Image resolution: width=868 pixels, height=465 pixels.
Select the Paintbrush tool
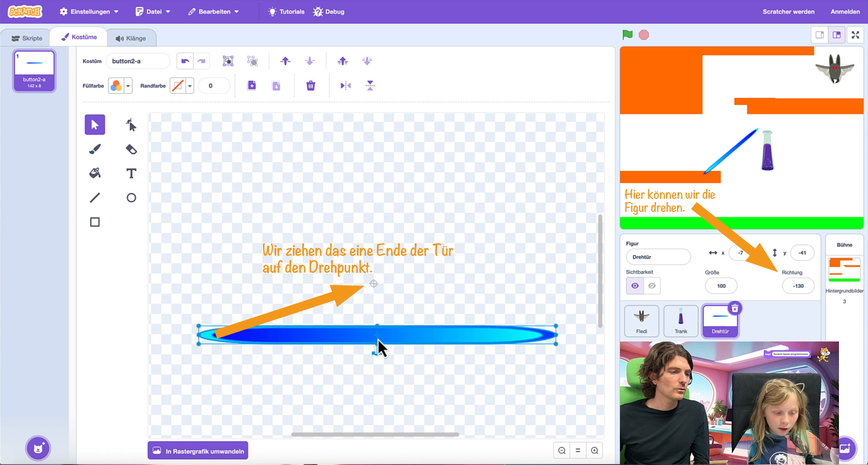95,149
